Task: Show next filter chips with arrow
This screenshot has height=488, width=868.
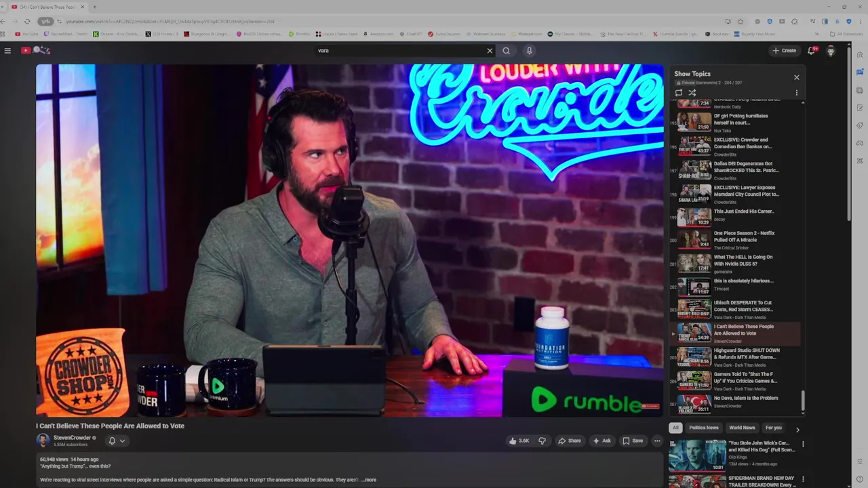Action: pyautogui.click(x=797, y=430)
